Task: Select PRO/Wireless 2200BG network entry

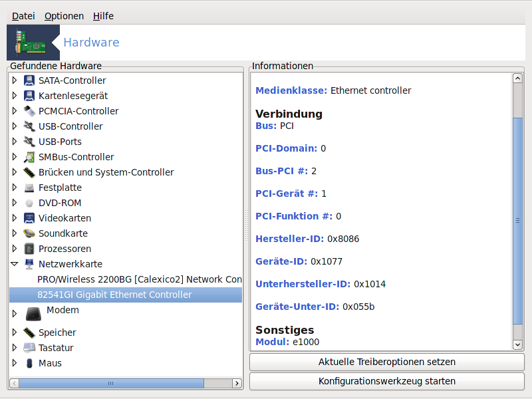Action: 140,279
